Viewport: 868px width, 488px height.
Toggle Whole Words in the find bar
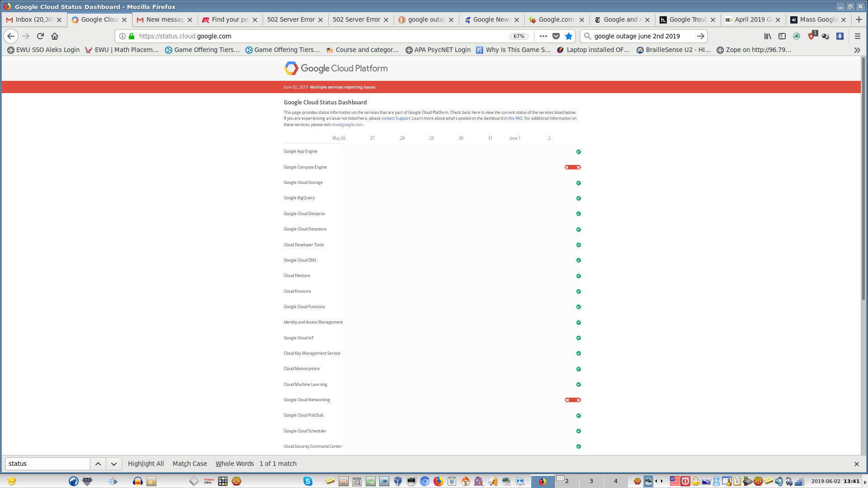tap(235, 464)
